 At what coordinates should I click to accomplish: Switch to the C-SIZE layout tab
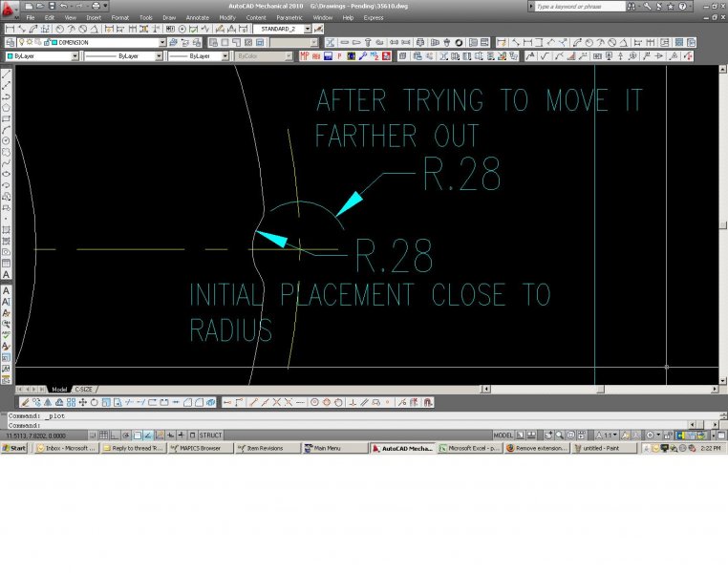coord(83,390)
